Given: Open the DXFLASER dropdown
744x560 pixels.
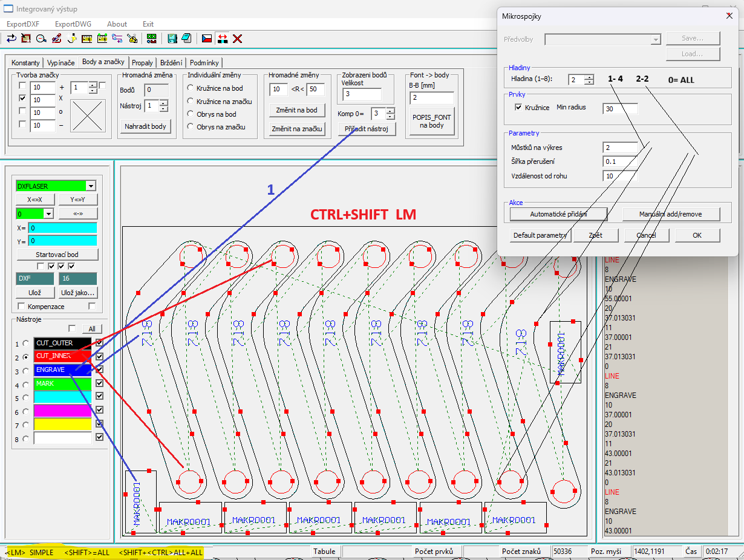Looking at the screenshot, I should pos(91,186).
